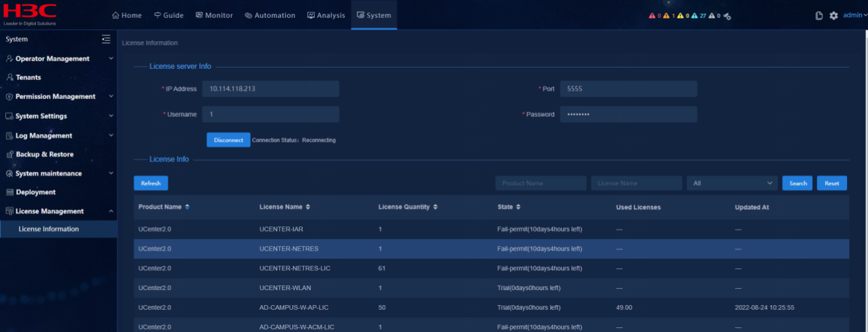Open the Home tab
This screenshot has height=332, width=868.
[127, 15]
